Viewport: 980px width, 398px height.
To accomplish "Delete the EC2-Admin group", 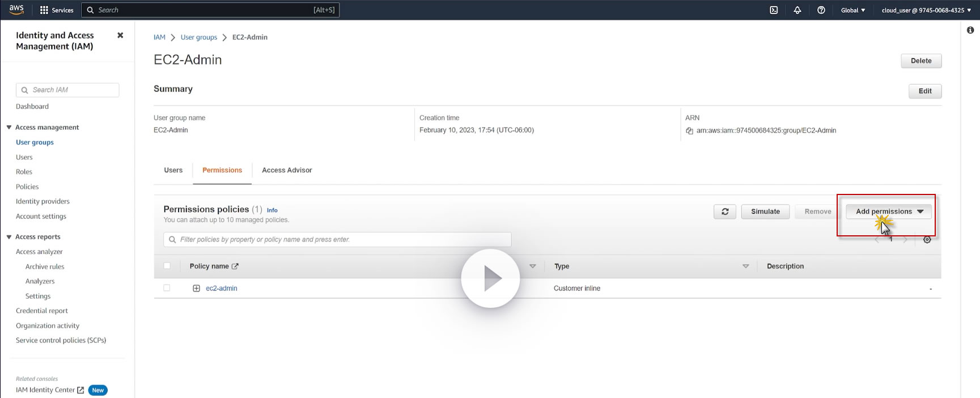I will point(921,61).
